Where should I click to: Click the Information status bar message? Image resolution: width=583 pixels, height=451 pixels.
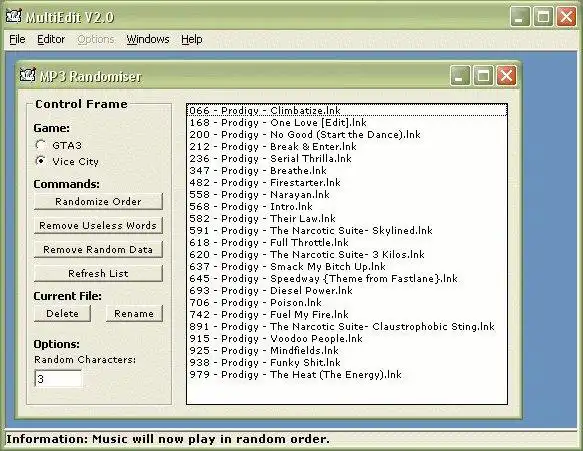(x=168, y=439)
